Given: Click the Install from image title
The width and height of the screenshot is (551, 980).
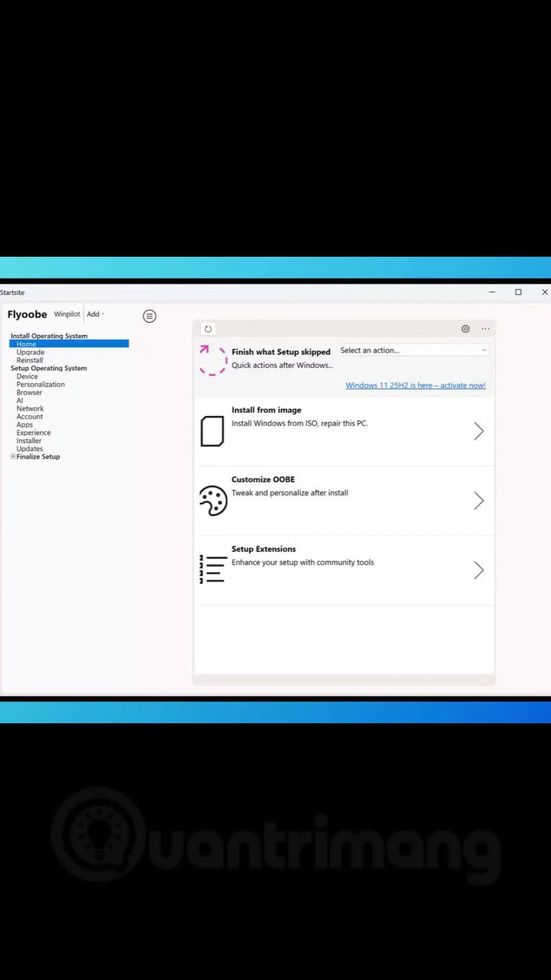Looking at the screenshot, I should click(266, 410).
